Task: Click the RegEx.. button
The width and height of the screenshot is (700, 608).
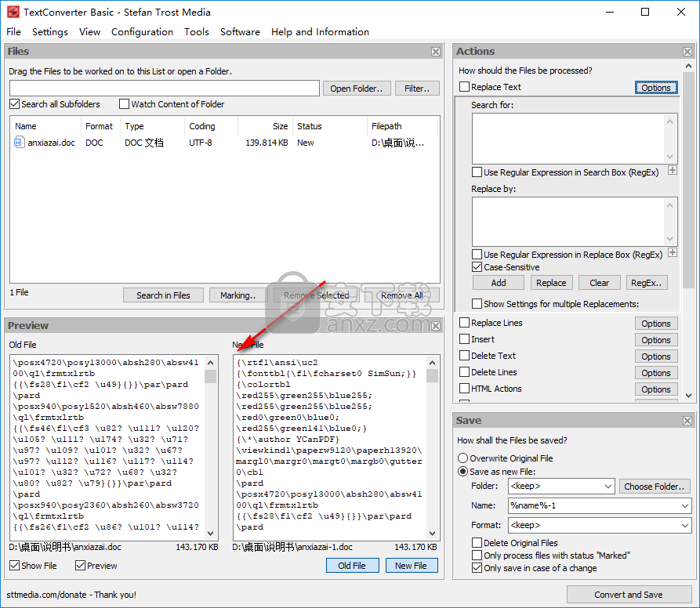Action: [x=647, y=283]
